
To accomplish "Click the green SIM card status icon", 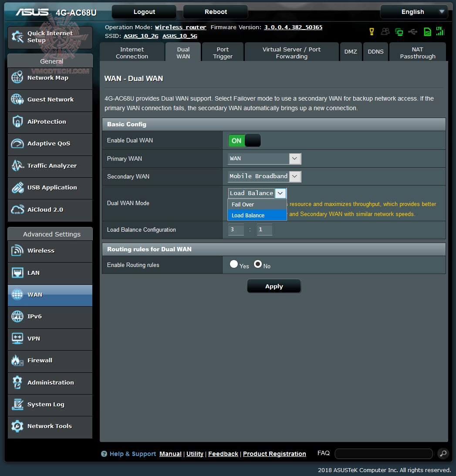I will [427, 31].
